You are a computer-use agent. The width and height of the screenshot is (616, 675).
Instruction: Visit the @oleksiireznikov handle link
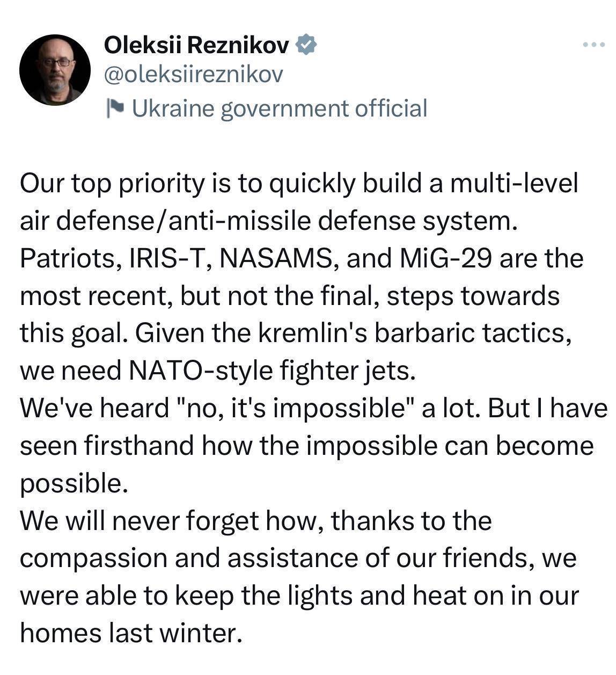pos(193,75)
